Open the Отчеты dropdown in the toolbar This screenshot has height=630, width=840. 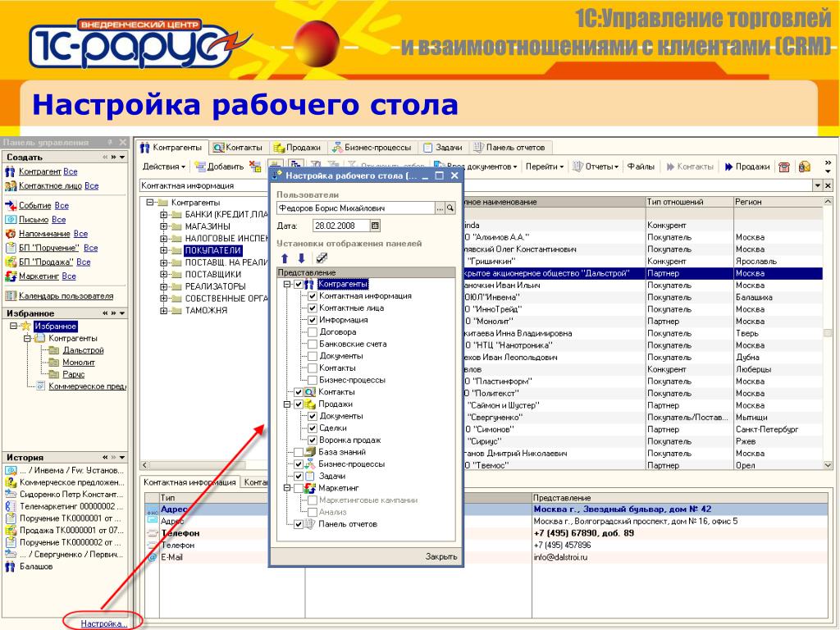(x=596, y=167)
